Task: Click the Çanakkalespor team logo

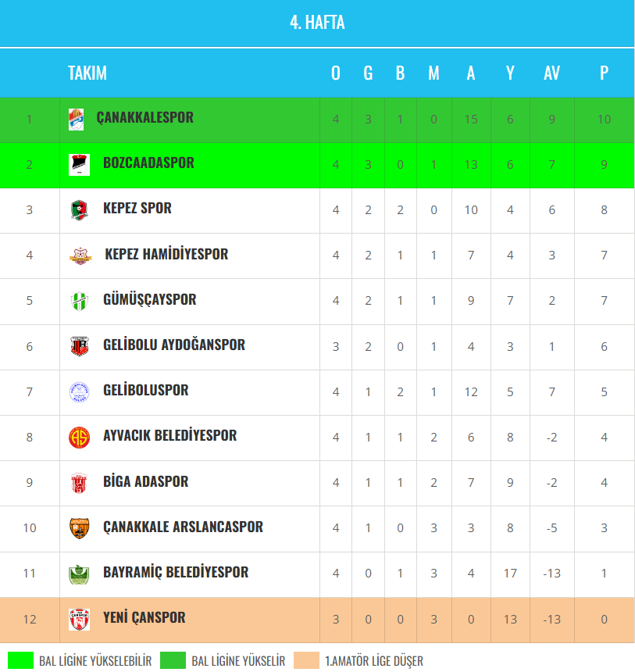Action: click(x=76, y=119)
